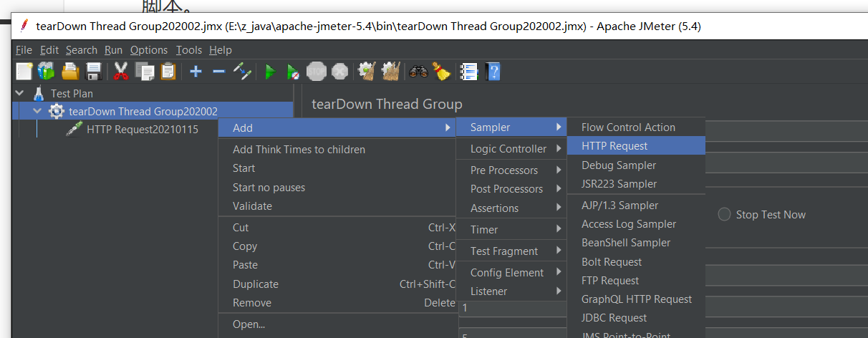Click Start no pauses toolbar icon

[x=293, y=71]
